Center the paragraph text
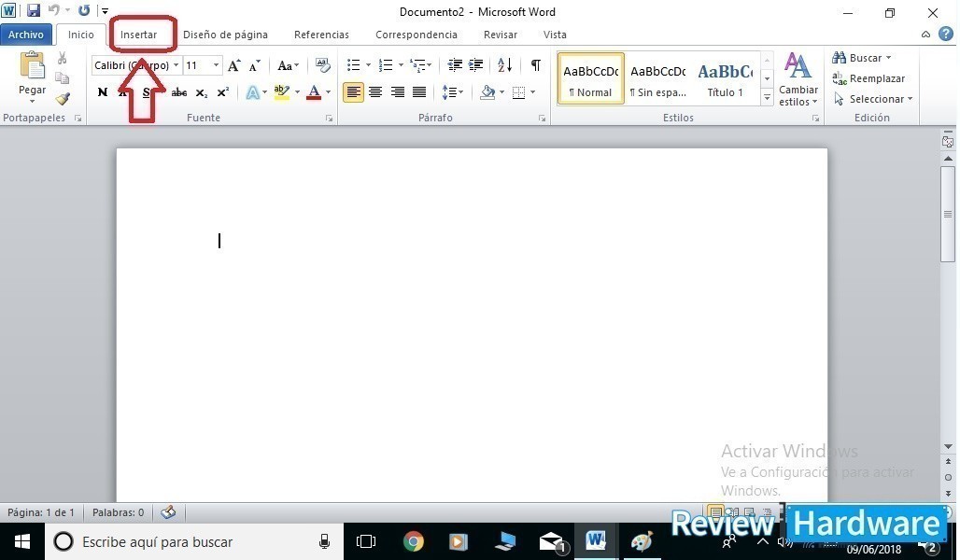This screenshot has width=960, height=560. pyautogui.click(x=375, y=92)
